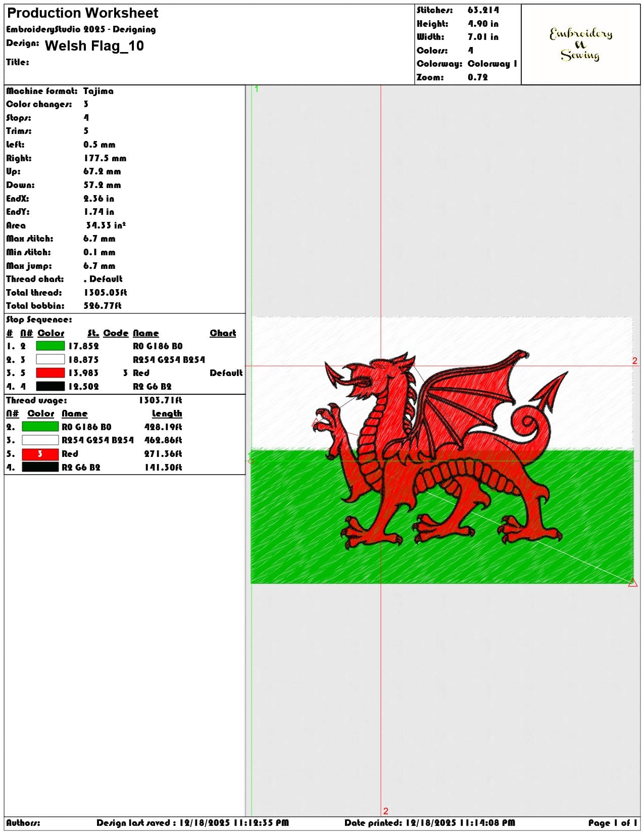Click the Area value '34.33 in²'
Viewport: 644px width, 834px height.
[x=106, y=225]
